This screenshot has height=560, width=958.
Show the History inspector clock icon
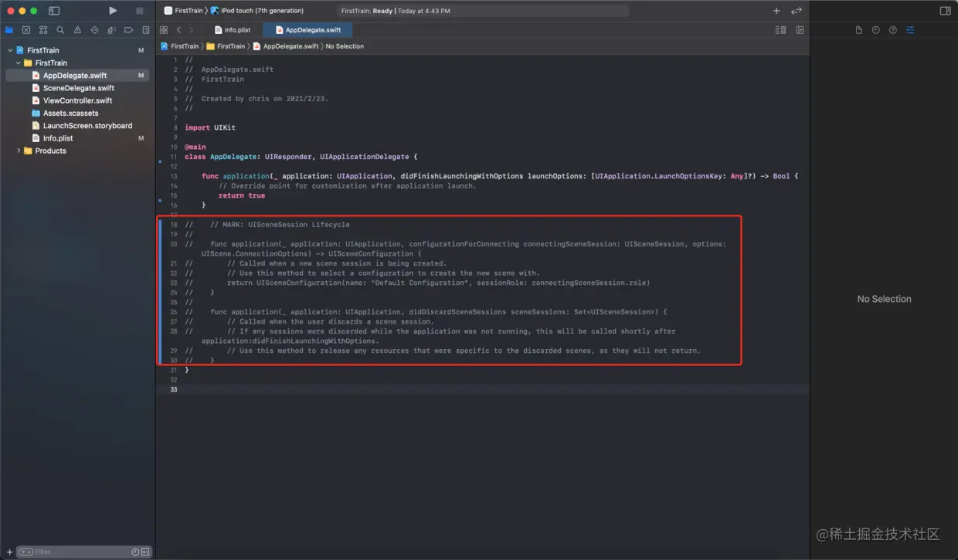pos(875,30)
